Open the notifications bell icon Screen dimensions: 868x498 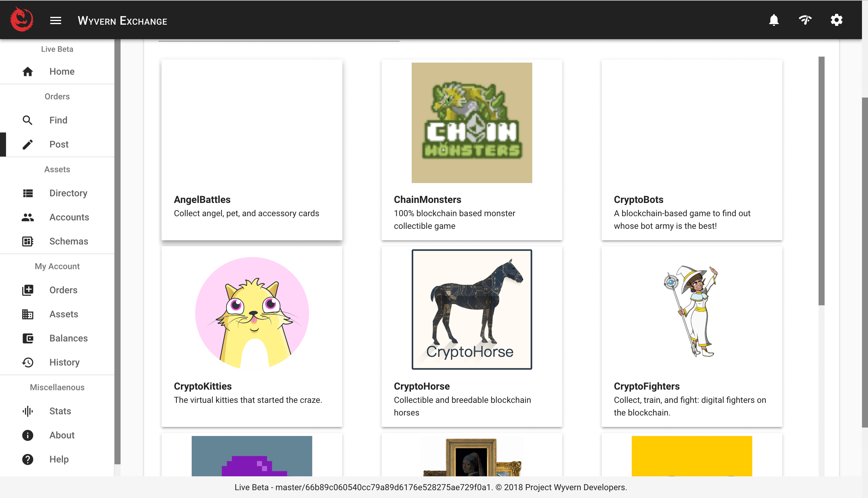pyautogui.click(x=774, y=20)
